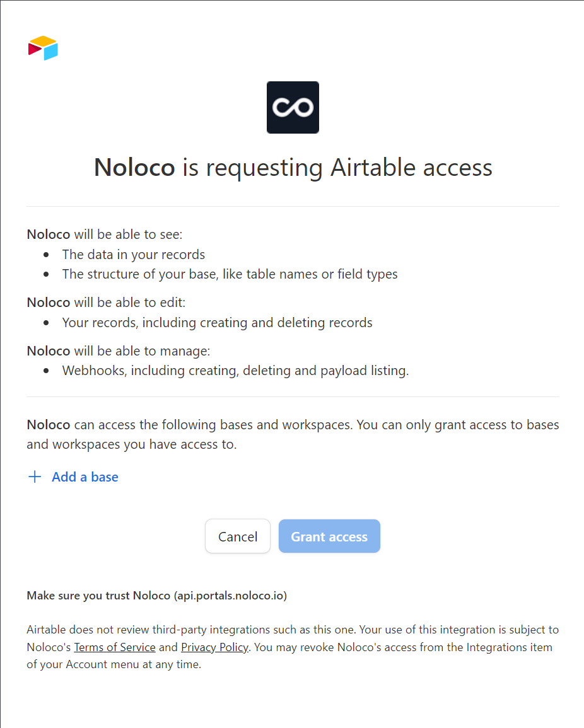This screenshot has width=584, height=728.
Task: Click the Noloco will be able to manage label
Action: coord(118,350)
